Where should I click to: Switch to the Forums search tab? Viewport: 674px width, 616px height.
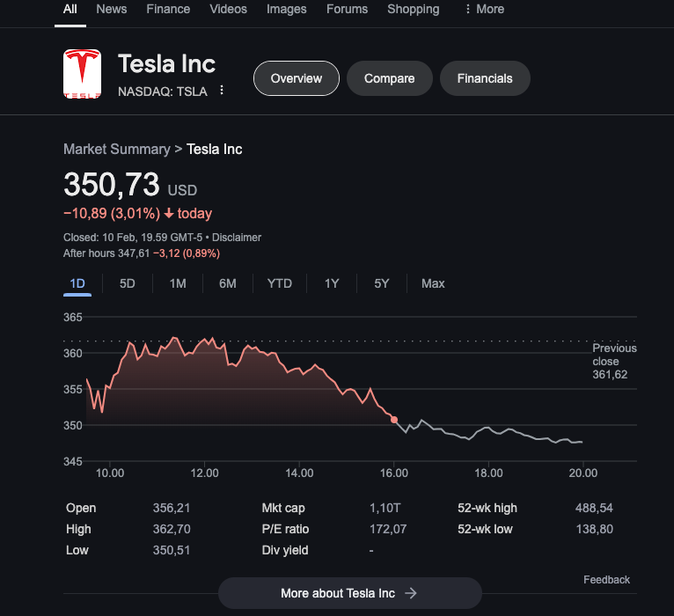[x=347, y=9]
